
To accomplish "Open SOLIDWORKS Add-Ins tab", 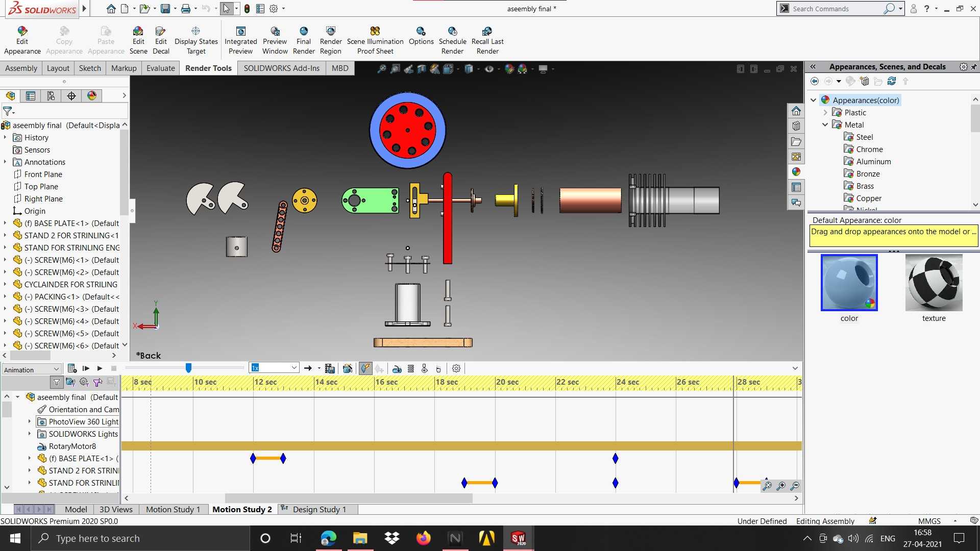I will (x=281, y=68).
